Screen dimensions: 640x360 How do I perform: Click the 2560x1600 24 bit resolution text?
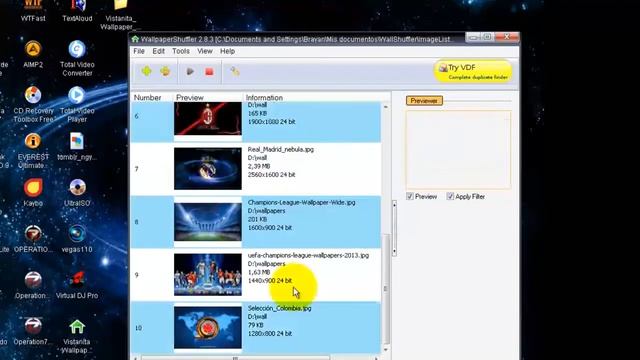pyautogui.click(x=271, y=175)
